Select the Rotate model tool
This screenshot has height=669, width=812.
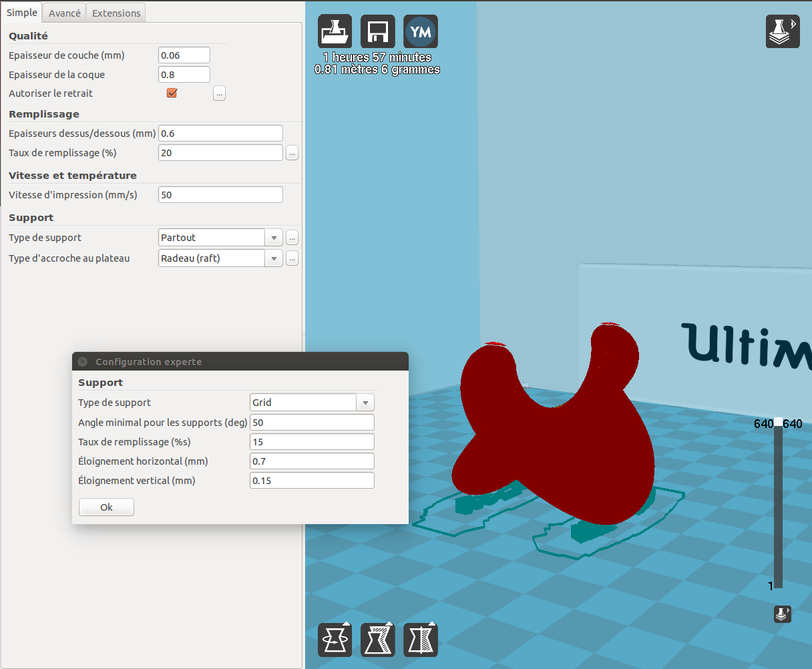click(335, 640)
